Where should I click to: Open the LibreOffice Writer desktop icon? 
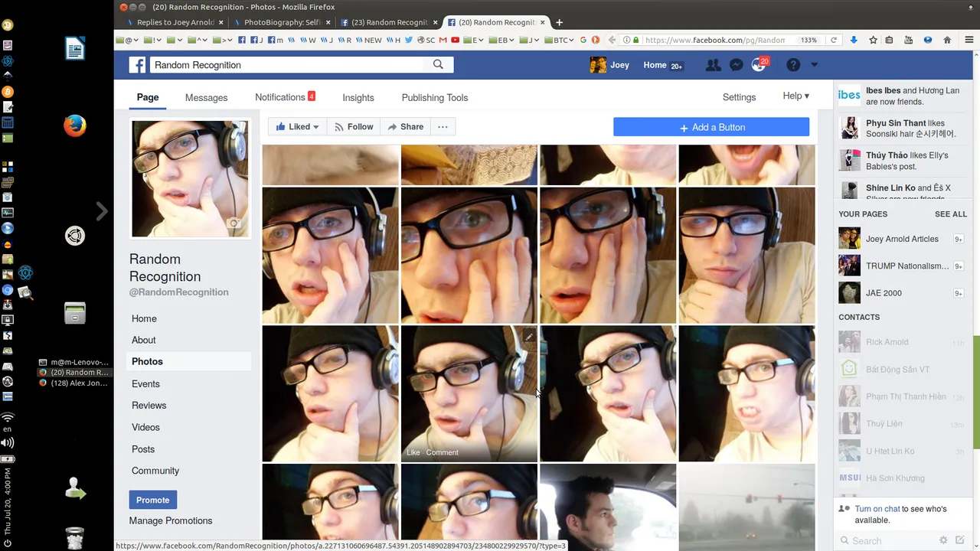pyautogui.click(x=74, y=48)
